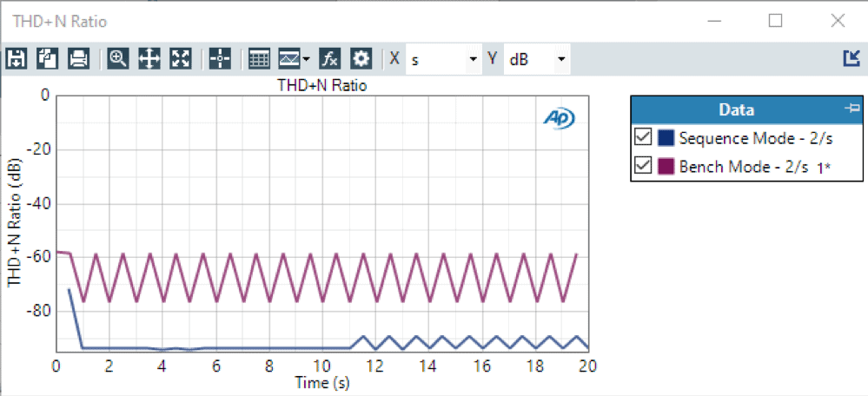Print the THD+N Ratio graph
Screen dimensions: 868x396
coord(78,59)
